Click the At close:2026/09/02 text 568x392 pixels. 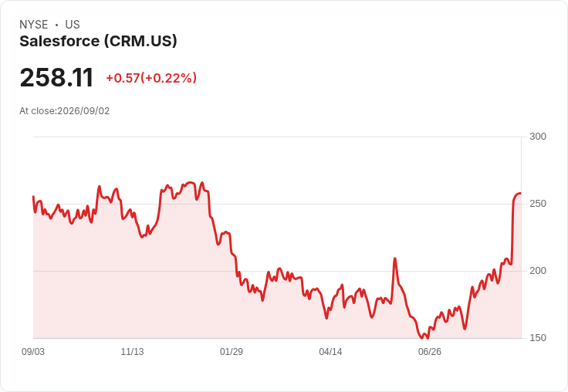click(x=65, y=111)
